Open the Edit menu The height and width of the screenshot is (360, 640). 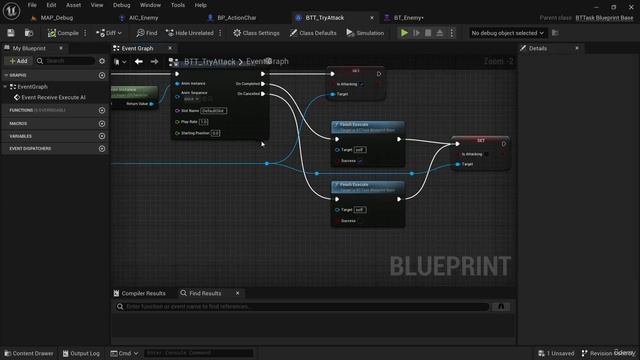51,5
